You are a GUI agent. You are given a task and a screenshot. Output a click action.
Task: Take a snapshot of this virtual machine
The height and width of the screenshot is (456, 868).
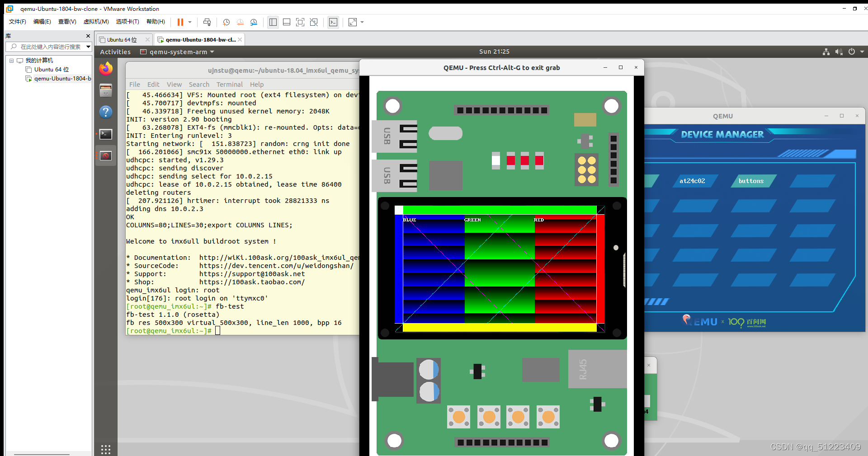[226, 22]
